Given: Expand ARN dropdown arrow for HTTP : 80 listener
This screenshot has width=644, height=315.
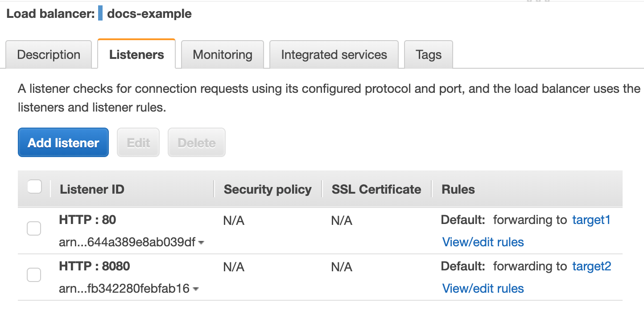Looking at the screenshot, I should click(201, 243).
